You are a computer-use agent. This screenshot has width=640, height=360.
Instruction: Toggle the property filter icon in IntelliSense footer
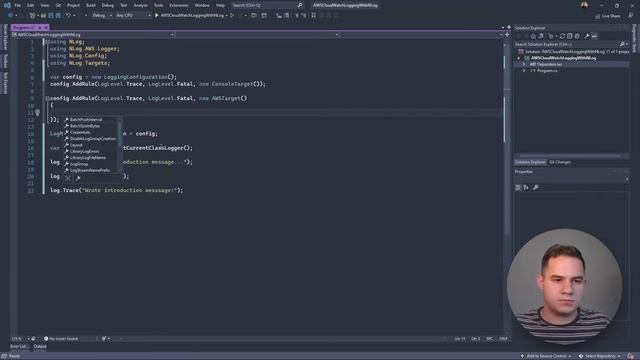(x=78, y=178)
